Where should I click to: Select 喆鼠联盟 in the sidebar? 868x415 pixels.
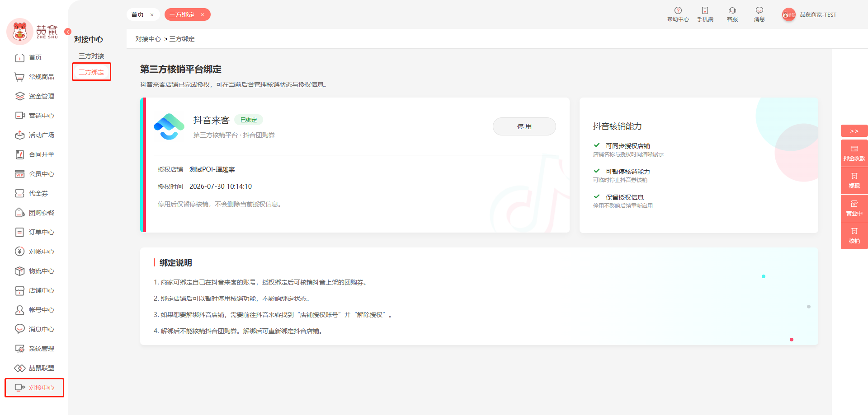click(34, 368)
